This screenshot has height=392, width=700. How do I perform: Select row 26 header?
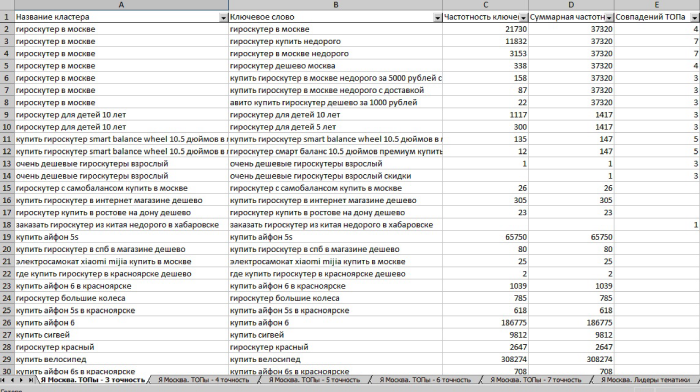[7, 322]
